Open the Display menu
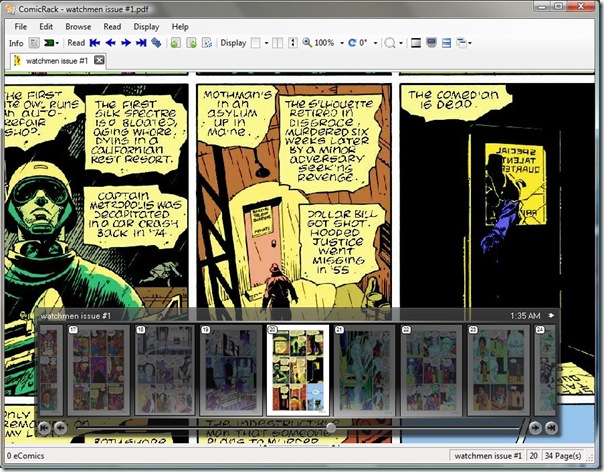The width and height of the screenshot is (604, 472). coord(146,27)
